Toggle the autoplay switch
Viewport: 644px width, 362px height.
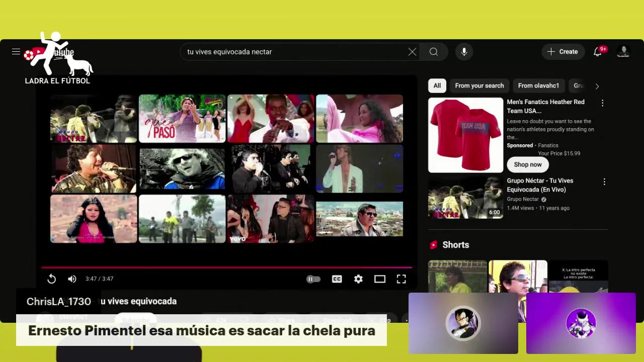[x=313, y=279]
